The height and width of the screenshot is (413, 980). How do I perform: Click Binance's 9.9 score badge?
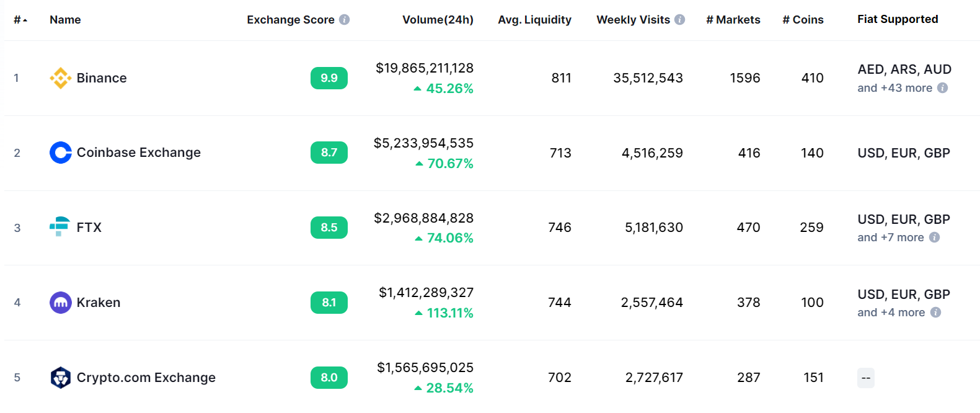click(329, 78)
